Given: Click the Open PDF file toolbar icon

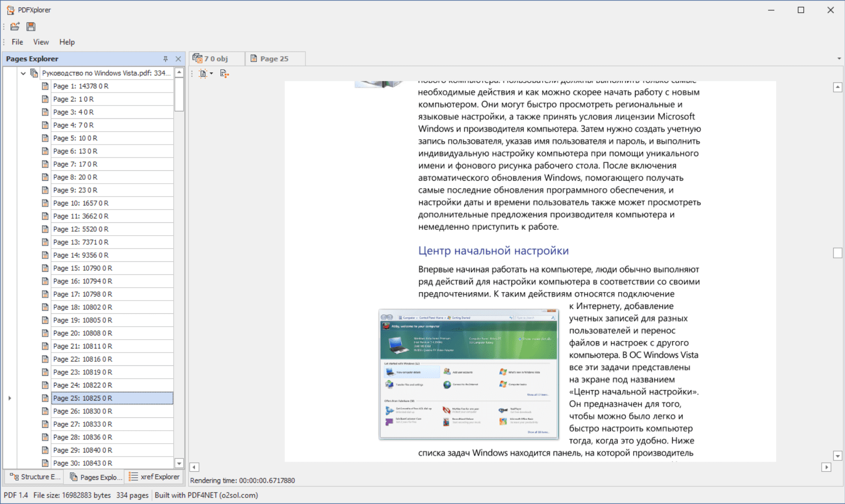Looking at the screenshot, I should coord(15,26).
